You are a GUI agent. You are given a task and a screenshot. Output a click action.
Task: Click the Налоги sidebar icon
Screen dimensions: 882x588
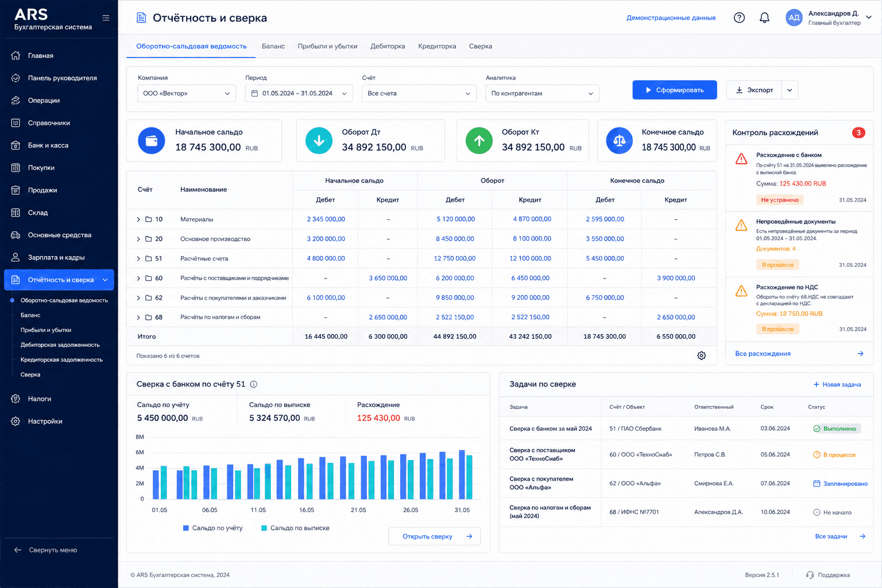[x=16, y=399]
